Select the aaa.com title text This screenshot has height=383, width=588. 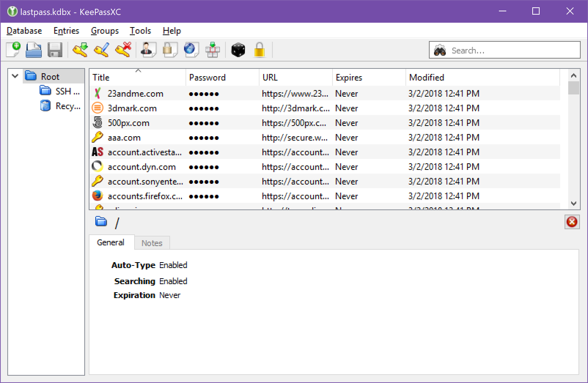(124, 138)
